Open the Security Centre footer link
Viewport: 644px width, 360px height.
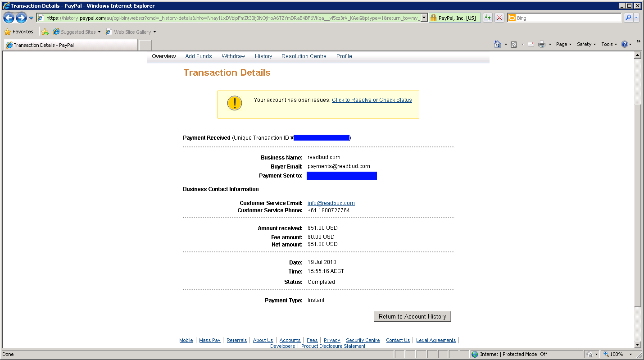pos(363,340)
